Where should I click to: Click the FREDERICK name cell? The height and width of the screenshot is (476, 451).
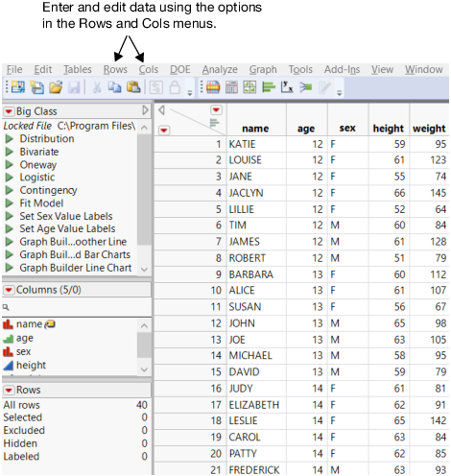[x=256, y=469]
